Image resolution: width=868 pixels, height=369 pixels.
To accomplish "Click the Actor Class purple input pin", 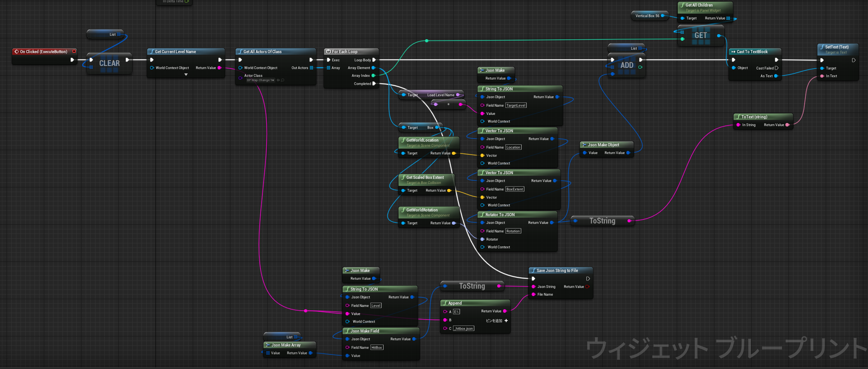I will coord(240,78).
